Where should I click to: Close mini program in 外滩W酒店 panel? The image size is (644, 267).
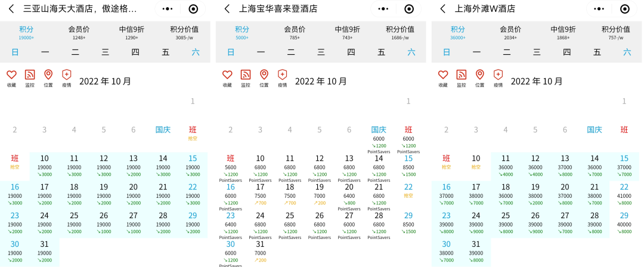tap(625, 8)
